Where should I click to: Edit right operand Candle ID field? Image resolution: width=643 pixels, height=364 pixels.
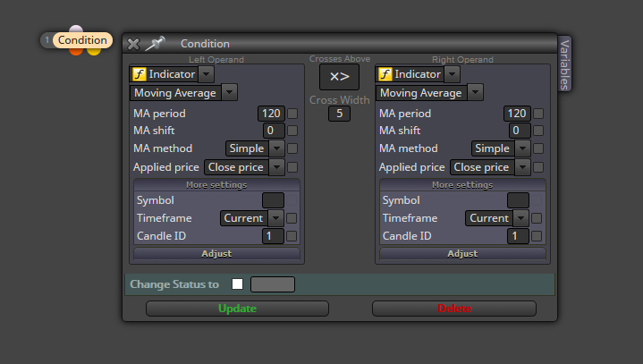pos(518,236)
